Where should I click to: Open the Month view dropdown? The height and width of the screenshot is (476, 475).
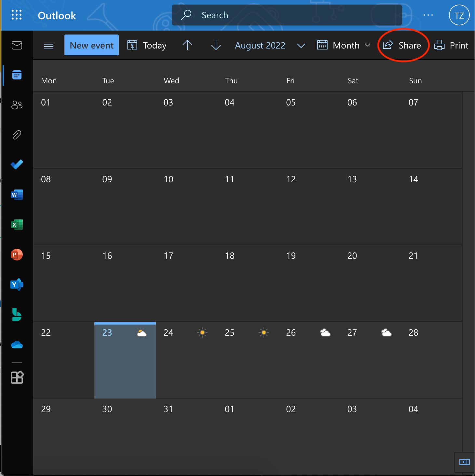pos(344,46)
